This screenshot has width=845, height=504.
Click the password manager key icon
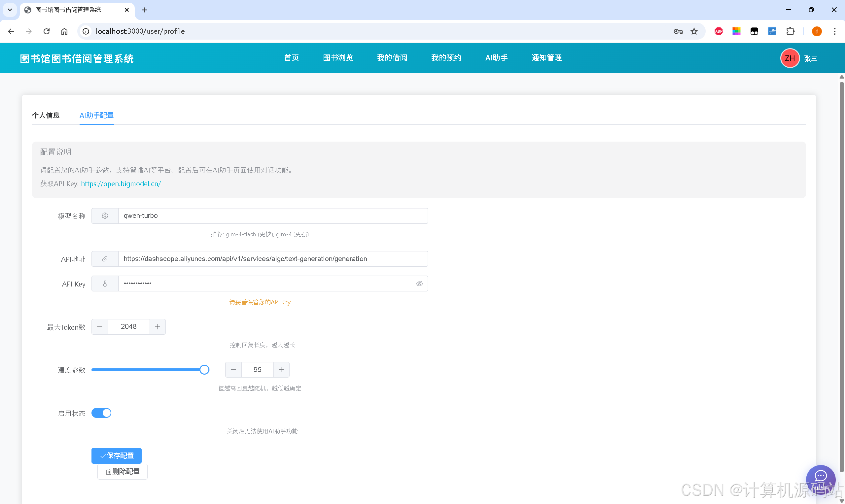point(678,31)
